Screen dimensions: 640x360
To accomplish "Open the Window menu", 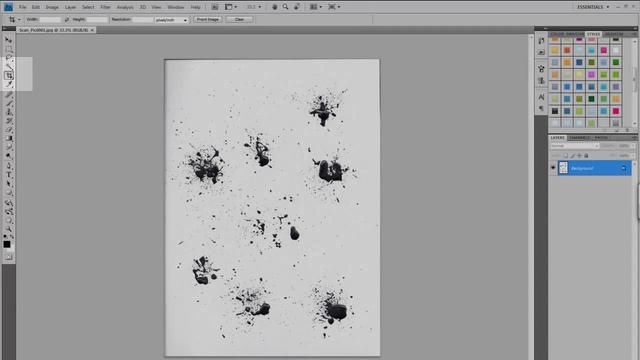I will coord(176,7).
